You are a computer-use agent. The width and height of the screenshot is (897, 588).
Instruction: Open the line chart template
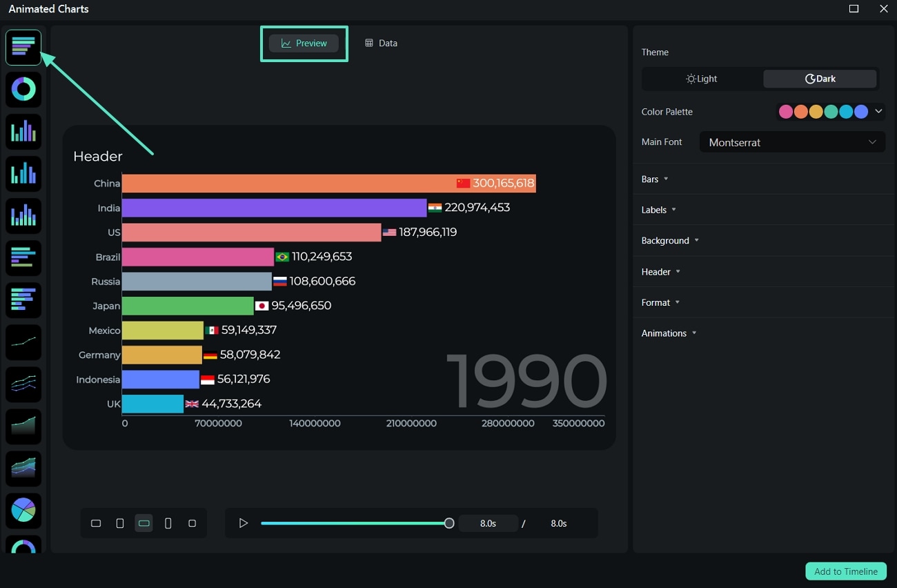click(23, 342)
